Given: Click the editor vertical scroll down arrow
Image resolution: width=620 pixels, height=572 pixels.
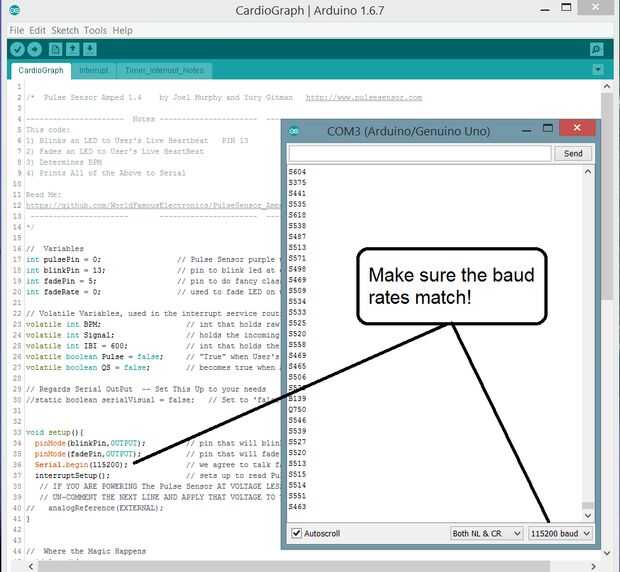Looking at the screenshot, I should tap(607, 553).
